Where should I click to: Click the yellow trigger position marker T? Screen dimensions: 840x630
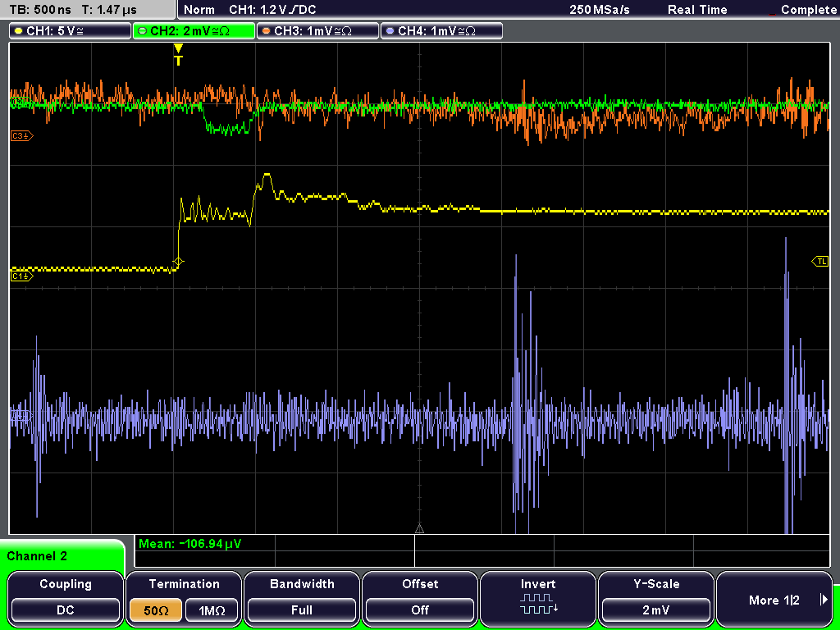178,55
